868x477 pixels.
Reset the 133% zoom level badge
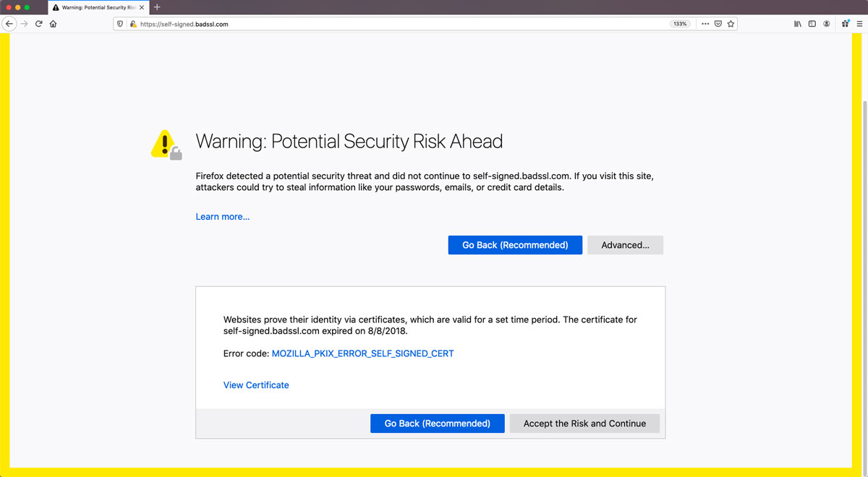680,24
